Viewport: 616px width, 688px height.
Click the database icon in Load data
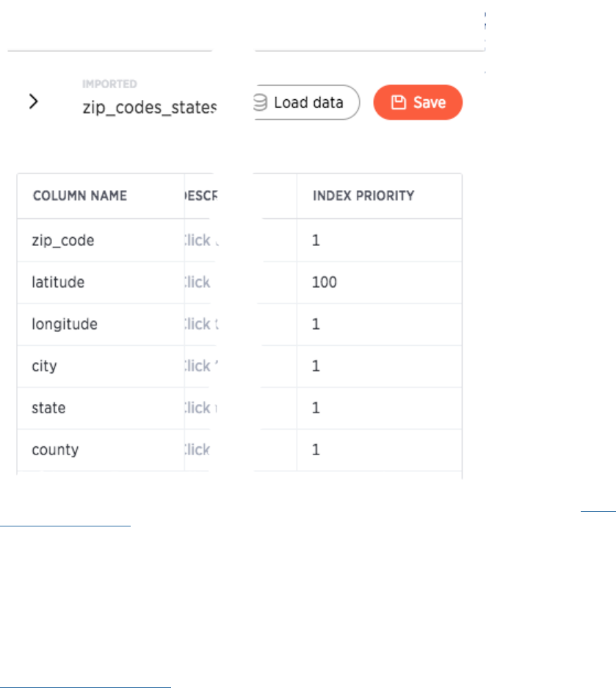coord(261,103)
